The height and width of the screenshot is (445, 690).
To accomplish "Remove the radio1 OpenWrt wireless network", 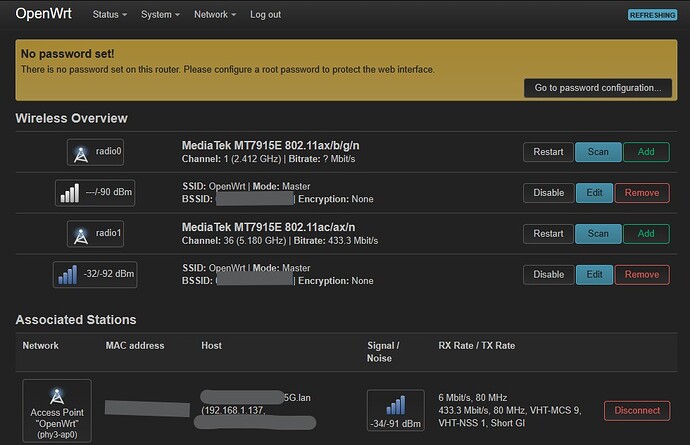I will 641,275.
